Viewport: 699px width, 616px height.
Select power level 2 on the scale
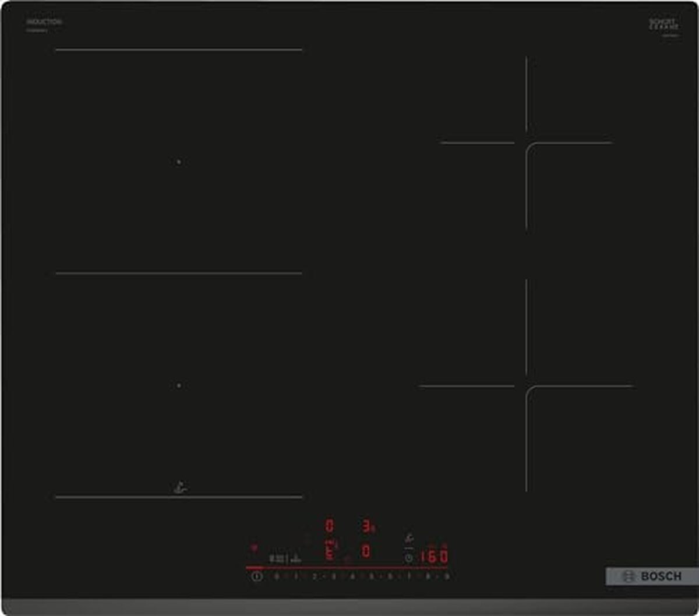(315, 576)
